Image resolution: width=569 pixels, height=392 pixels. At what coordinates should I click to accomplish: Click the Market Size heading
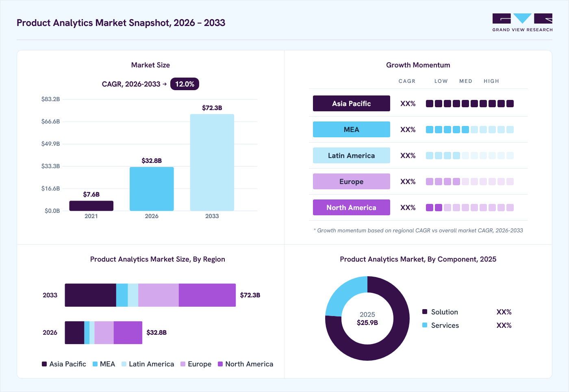150,65
